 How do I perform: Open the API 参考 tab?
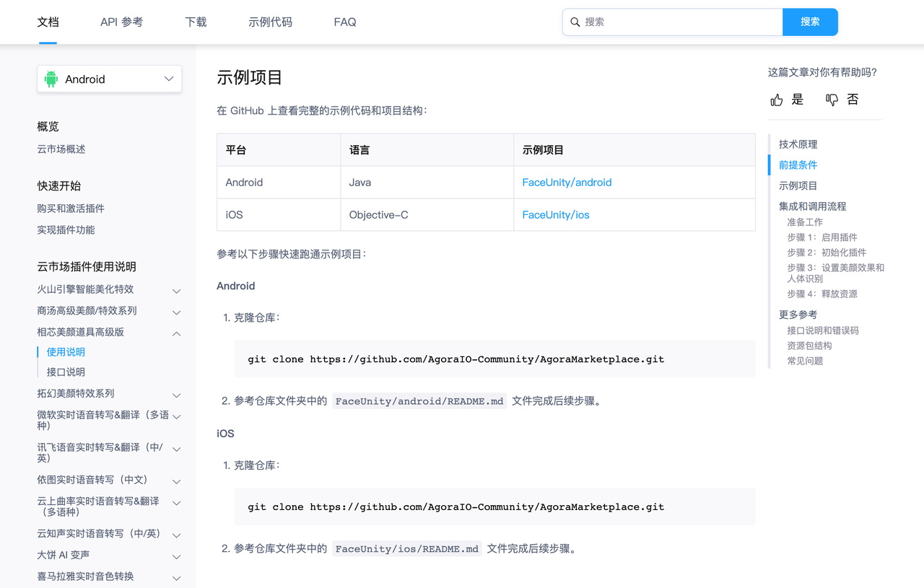pyautogui.click(x=121, y=22)
